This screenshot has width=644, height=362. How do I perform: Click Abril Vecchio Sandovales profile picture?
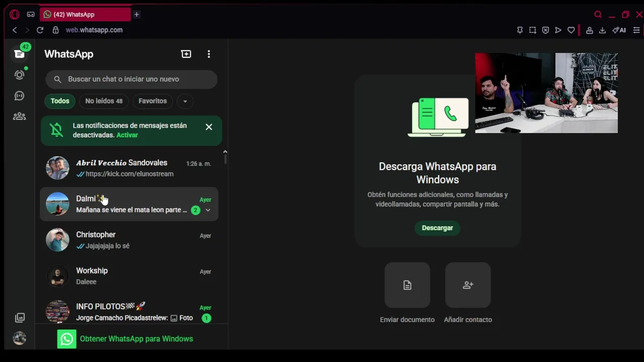point(57,168)
